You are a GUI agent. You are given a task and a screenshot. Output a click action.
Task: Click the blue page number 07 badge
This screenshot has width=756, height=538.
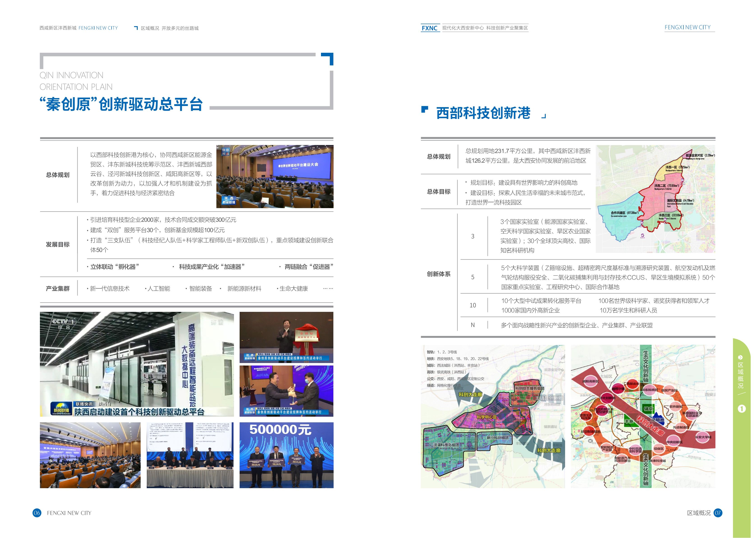pos(718,513)
